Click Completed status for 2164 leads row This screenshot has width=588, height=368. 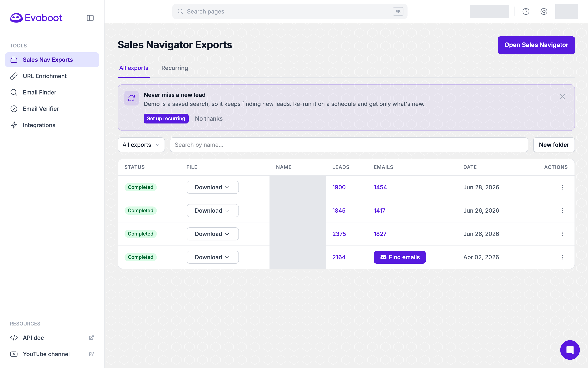click(140, 257)
